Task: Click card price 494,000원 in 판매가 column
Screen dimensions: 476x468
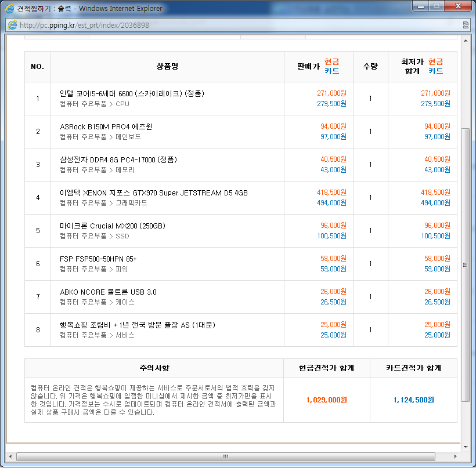Action: coord(331,202)
